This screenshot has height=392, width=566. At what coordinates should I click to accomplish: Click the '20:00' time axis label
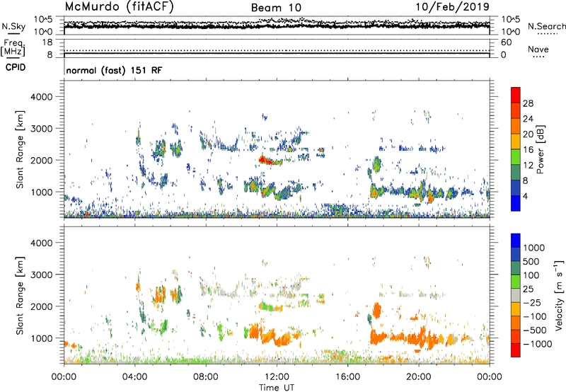[418, 377]
